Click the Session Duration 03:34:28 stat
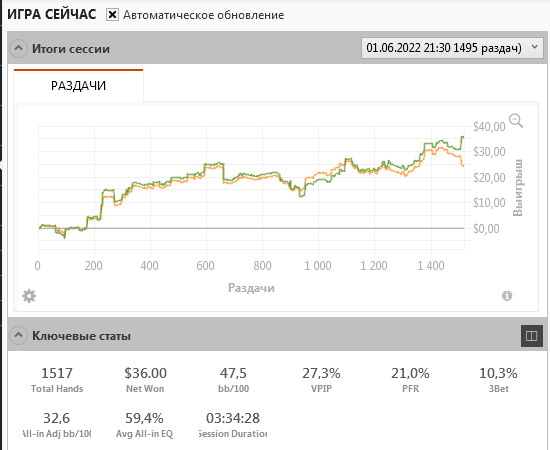 tap(233, 424)
